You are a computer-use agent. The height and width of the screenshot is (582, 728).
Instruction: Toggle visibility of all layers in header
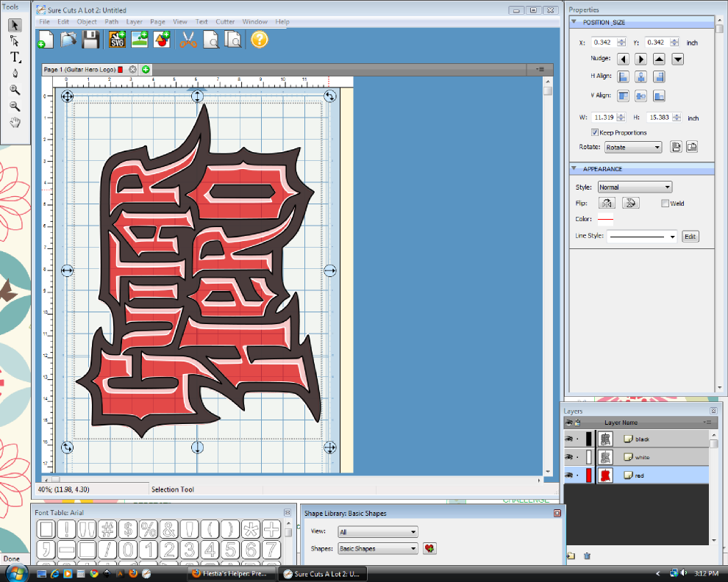(x=568, y=423)
